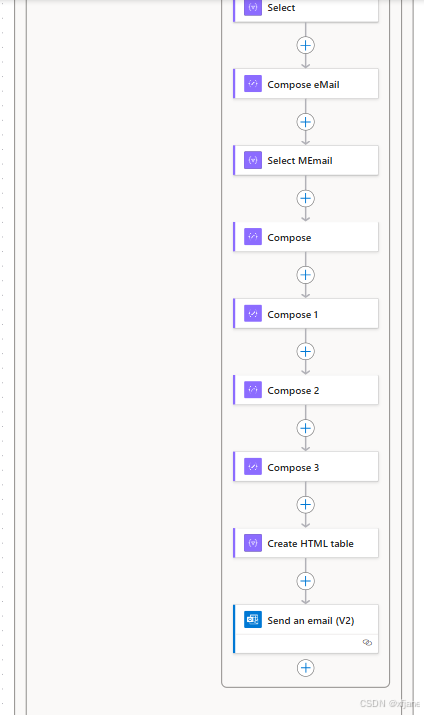Insert step after Create HTML table
The image size is (424, 715).
click(305, 581)
